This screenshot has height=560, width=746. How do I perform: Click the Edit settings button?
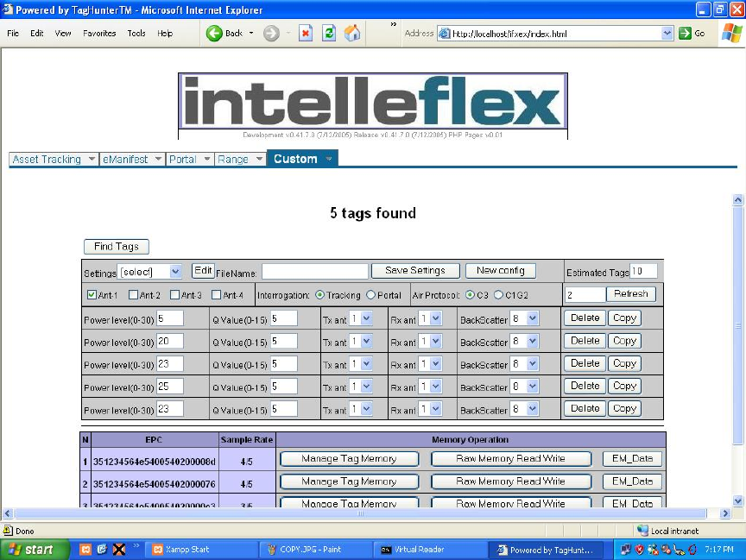[203, 270]
